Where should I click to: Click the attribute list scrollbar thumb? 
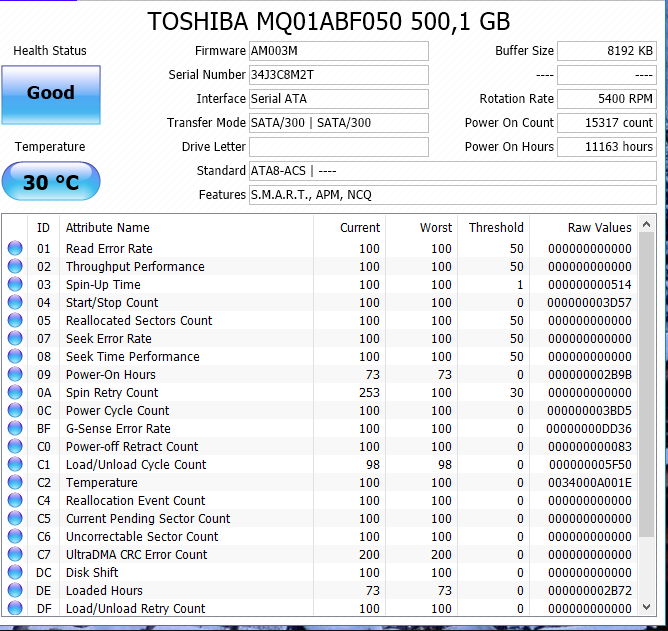point(646,384)
